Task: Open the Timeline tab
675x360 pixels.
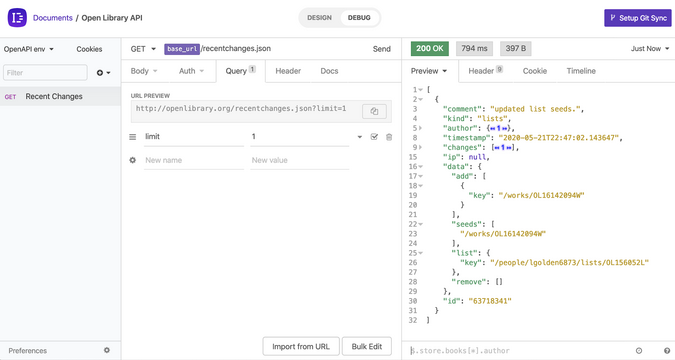Action: point(581,71)
